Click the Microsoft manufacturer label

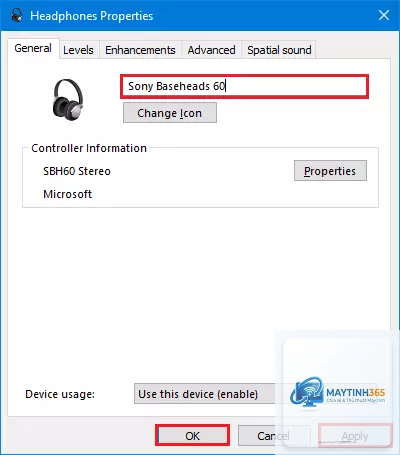click(68, 194)
